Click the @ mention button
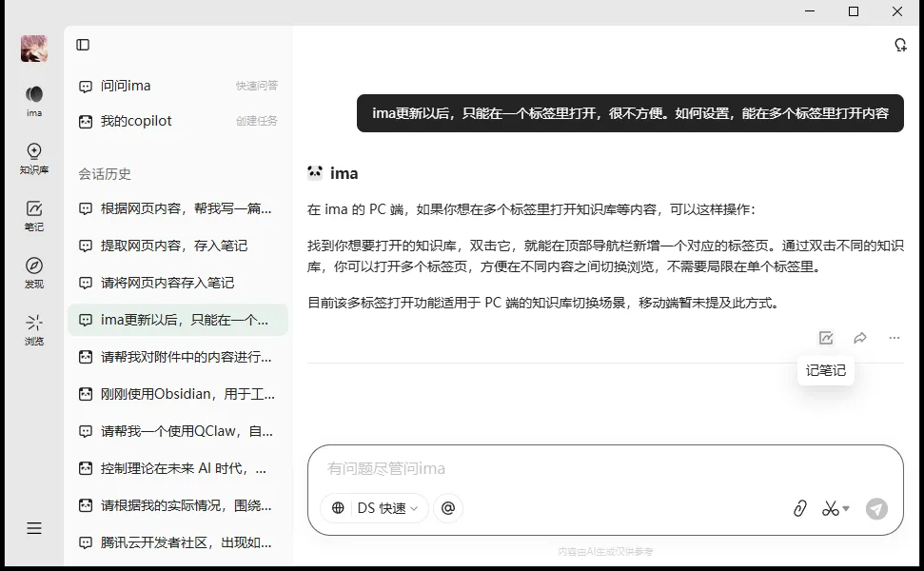Viewport: 924px width, 571px height. (448, 508)
